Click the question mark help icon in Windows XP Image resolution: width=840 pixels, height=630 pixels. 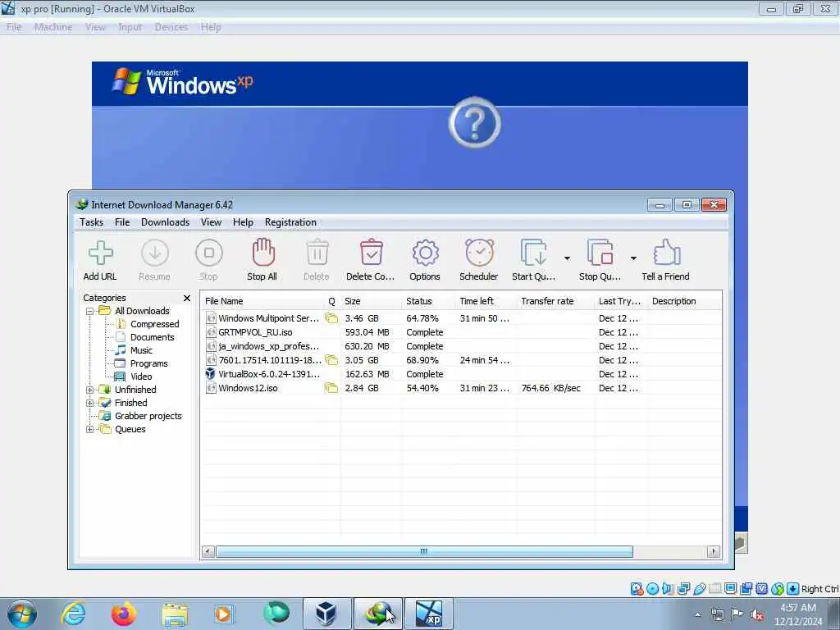tap(475, 123)
